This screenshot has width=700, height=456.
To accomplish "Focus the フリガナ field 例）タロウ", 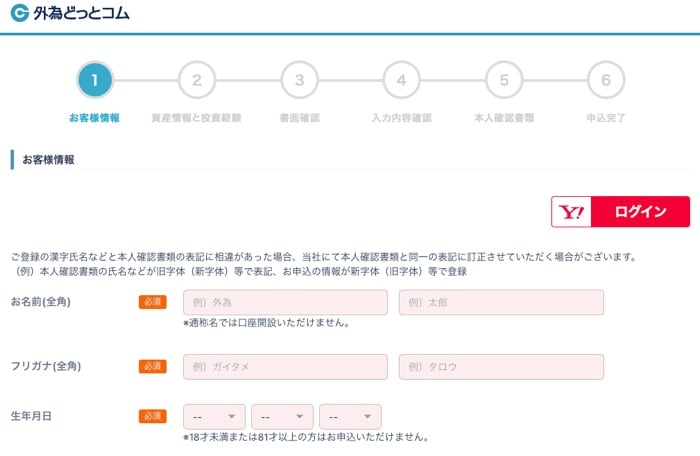I will point(501,367).
